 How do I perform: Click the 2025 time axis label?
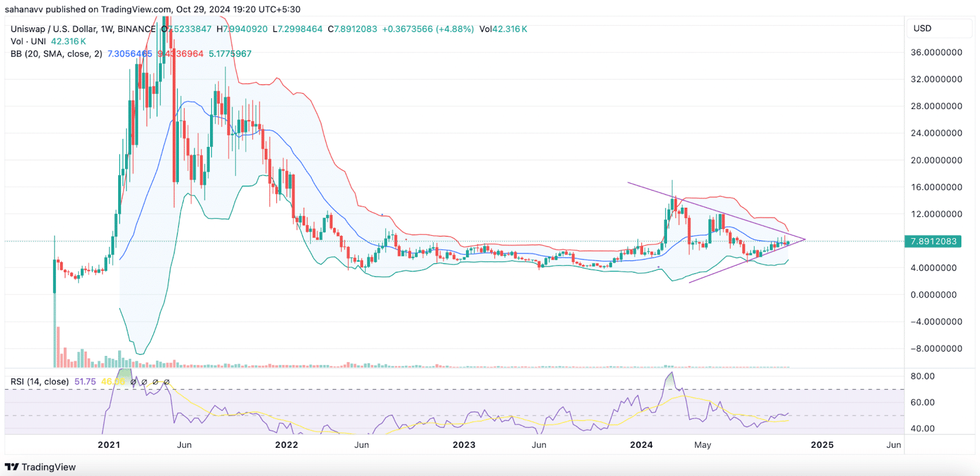[x=822, y=445]
